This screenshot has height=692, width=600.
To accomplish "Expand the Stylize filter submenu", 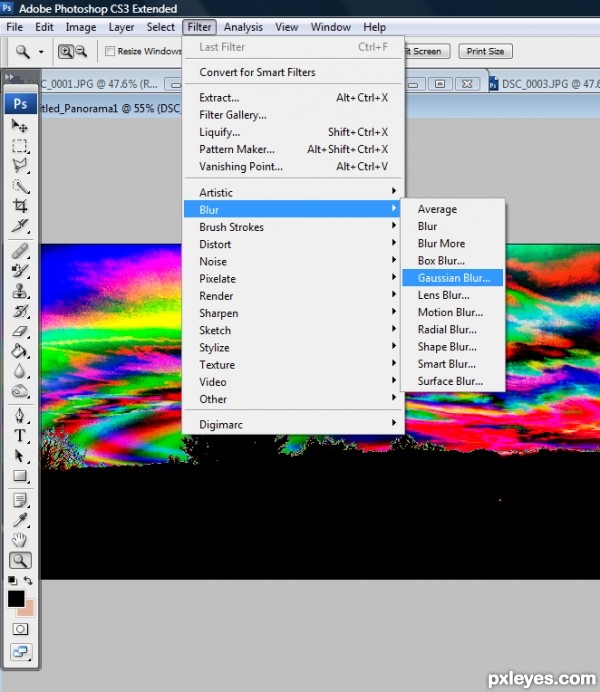I will point(293,347).
